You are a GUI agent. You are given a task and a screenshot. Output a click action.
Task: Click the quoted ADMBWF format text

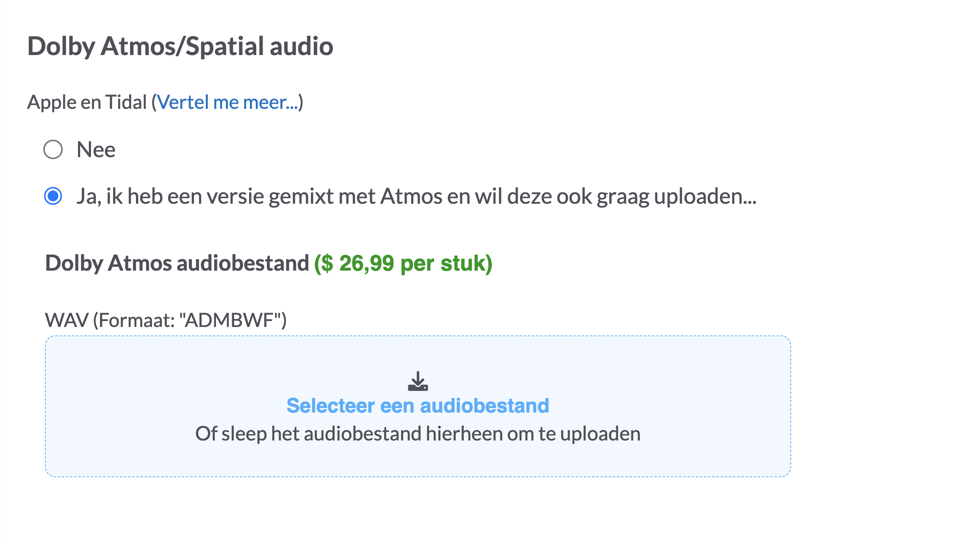[x=232, y=320]
